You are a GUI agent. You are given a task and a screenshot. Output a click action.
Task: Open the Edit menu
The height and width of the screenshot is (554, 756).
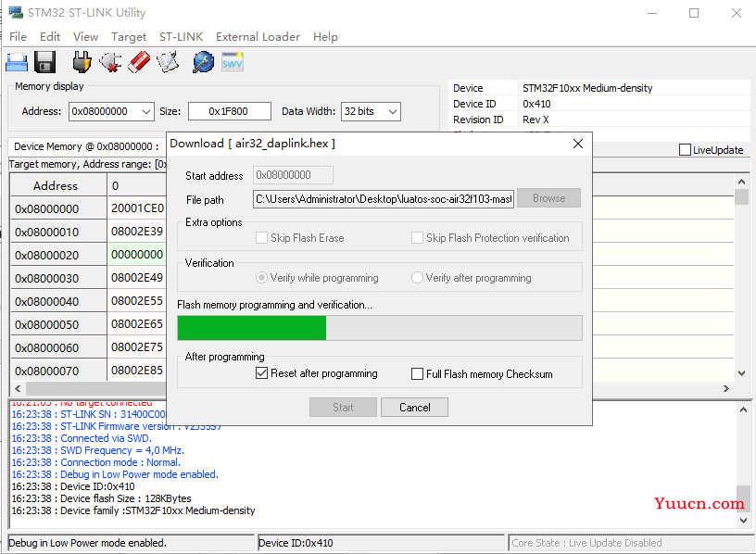point(50,37)
